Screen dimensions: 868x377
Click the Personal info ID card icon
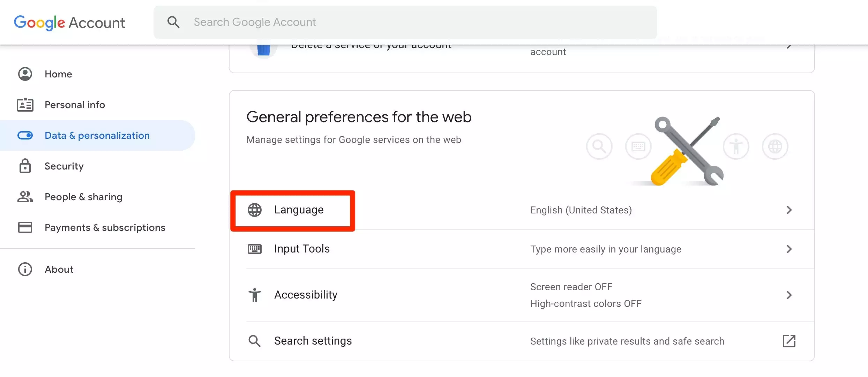[x=25, y=105]
